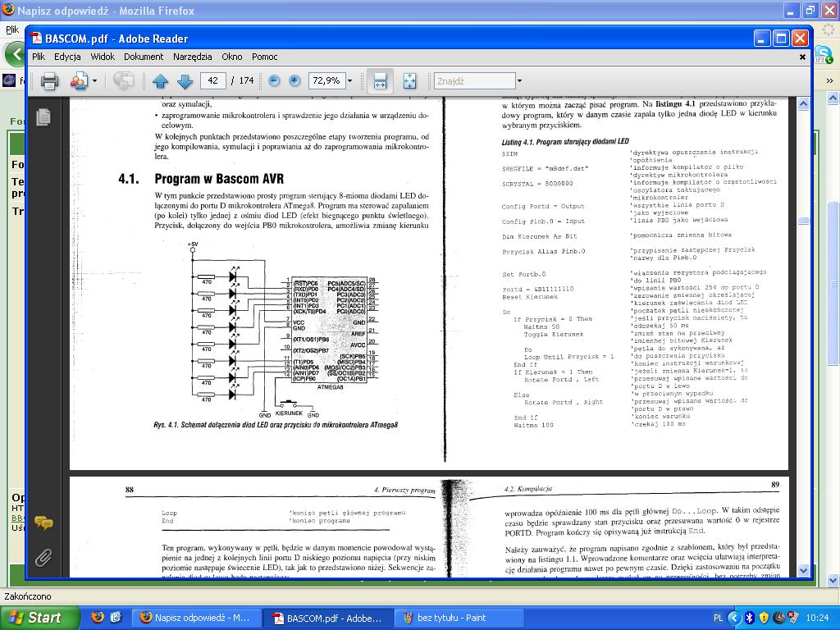Open the Narzędzia menu
Viewport: 840px width, 630px height.
click(192, 57)
